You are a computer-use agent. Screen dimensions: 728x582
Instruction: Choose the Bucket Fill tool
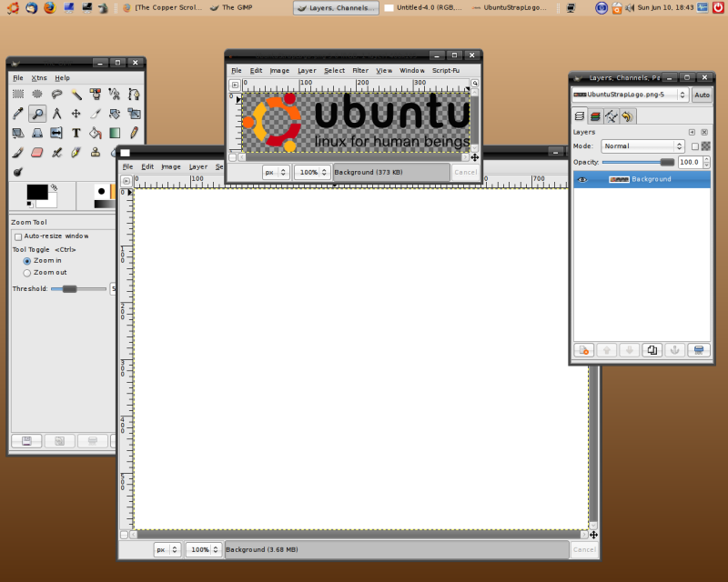[96, 133]
